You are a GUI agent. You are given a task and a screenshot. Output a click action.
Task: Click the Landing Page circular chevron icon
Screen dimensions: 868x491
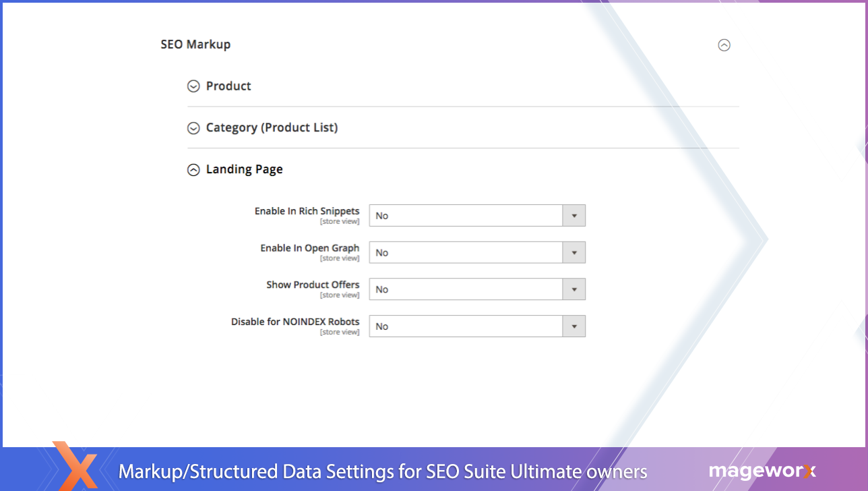coord(193,170)
